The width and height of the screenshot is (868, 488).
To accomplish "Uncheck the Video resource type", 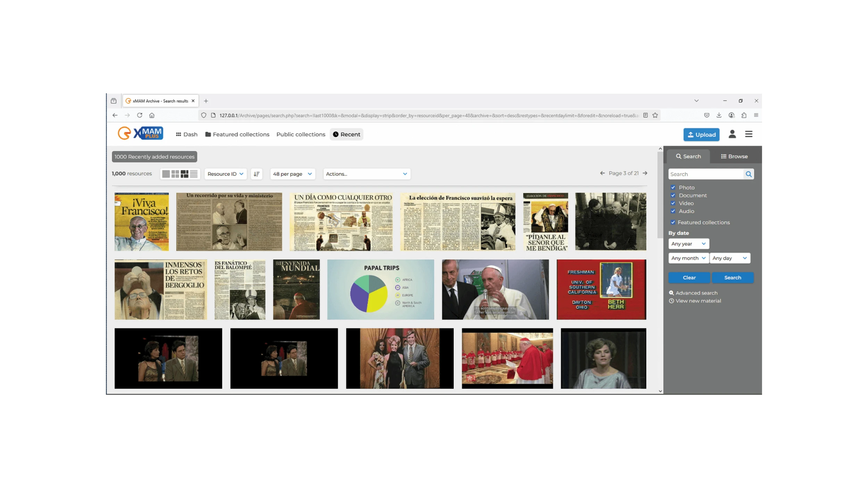I will coord(673,203).
